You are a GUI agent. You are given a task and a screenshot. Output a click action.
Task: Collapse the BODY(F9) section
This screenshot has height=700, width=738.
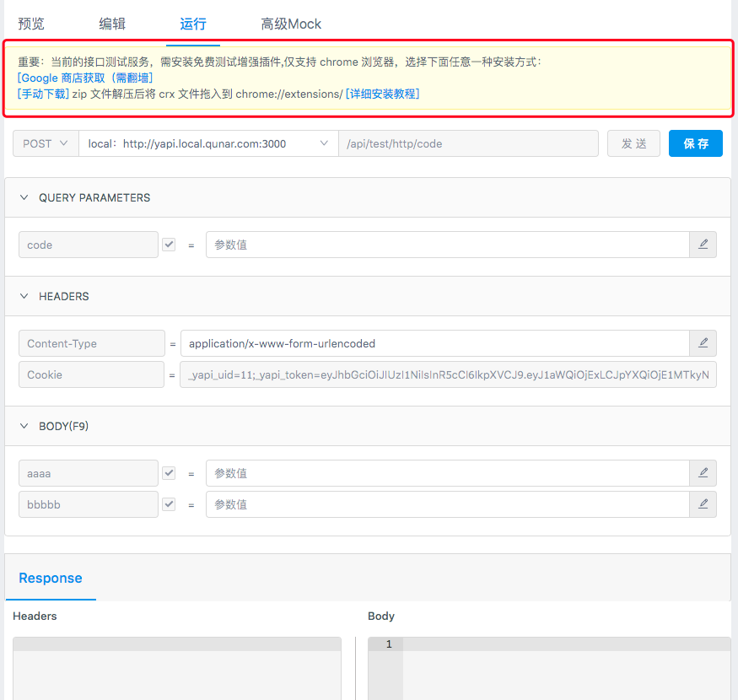(24, 426)
